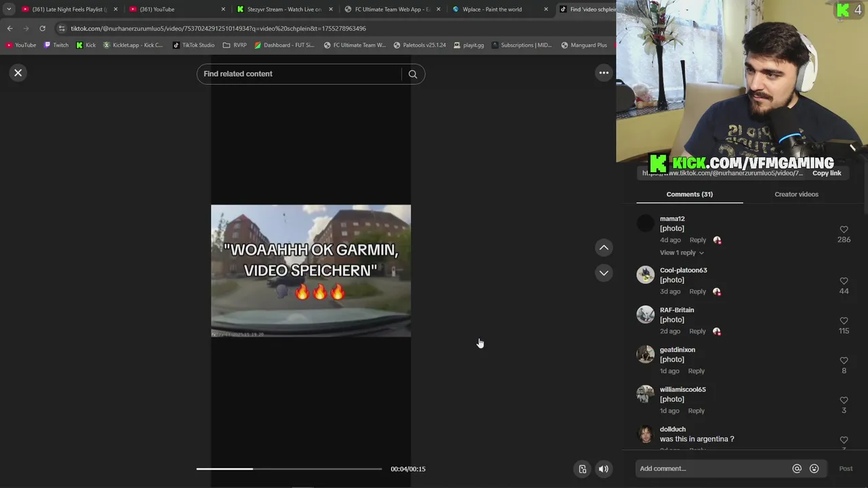This screenshot has height=488, width=868.
Task: Reply to Cool-platoon63's comment
Action: click(698, 291)
